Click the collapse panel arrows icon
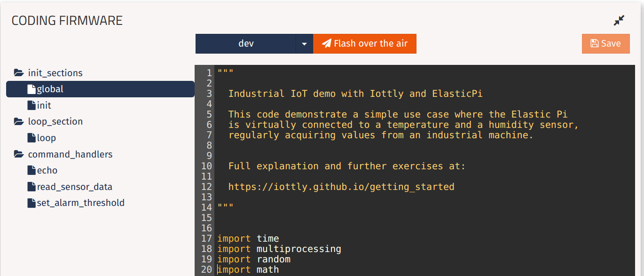Viewport: 644px width, 276px height. click(619, 20)
